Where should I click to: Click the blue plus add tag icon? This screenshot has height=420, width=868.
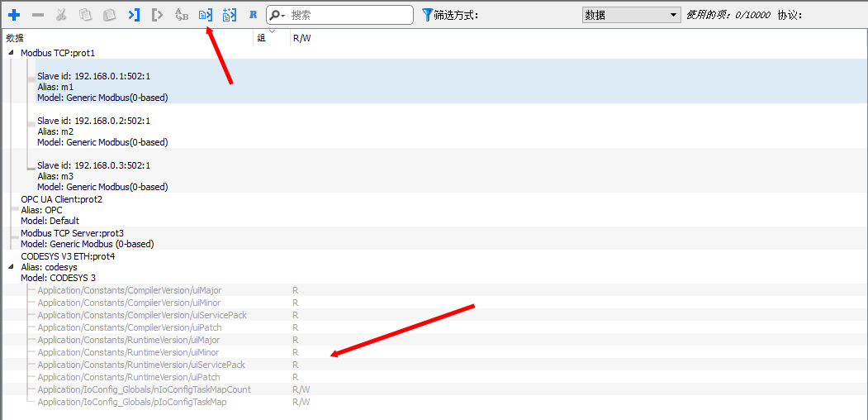coord(14,15)
